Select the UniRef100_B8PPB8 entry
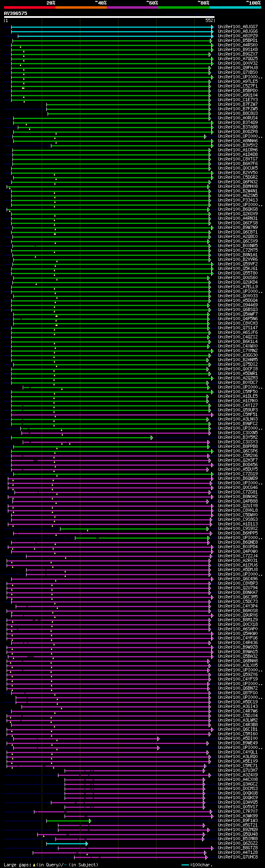The height and width of the screenshot is (868, 265). pyautogui.click(x=238, y=447)
